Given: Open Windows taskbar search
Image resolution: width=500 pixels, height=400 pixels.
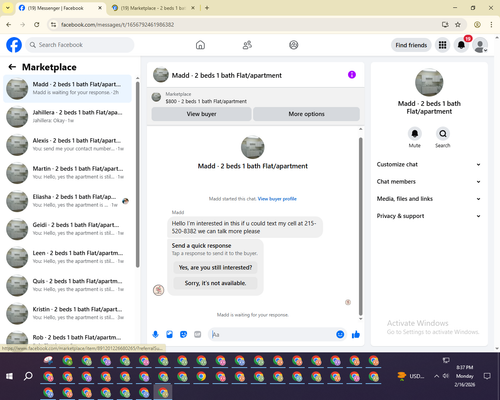Looking at the screenshot, I should [28, 376].
